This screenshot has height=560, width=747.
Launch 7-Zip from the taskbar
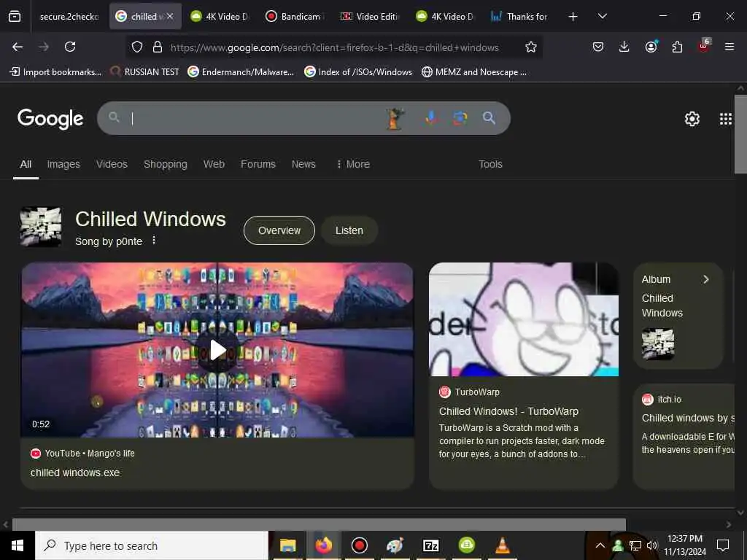tap(430, 545)
